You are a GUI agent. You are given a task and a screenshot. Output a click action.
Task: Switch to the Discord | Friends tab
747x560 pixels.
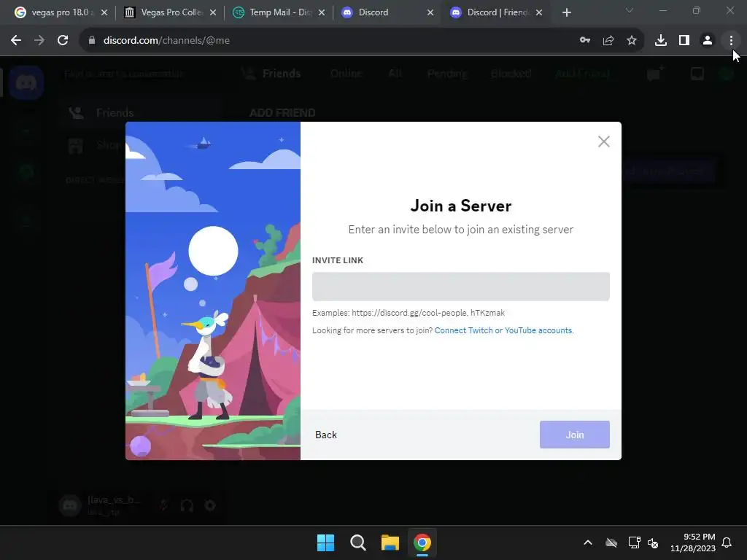click(495, 12)
